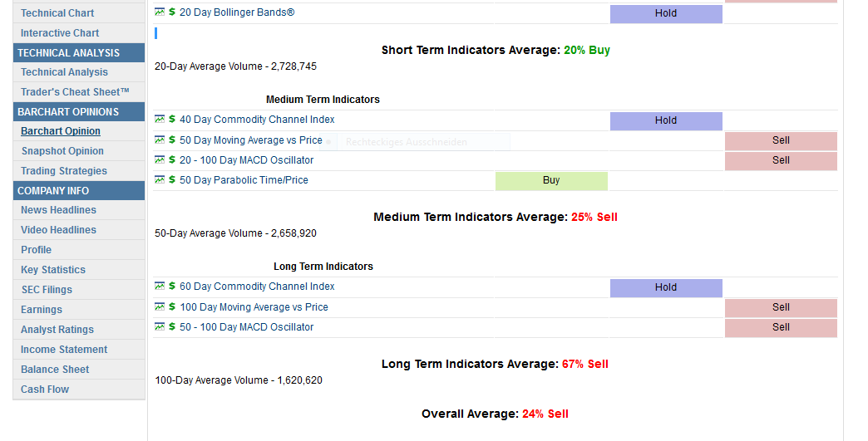Open the 20 Day Bollinger Bands link
Image resolution: width=868 pixels, height=441 pixels.
click(237, 12)
